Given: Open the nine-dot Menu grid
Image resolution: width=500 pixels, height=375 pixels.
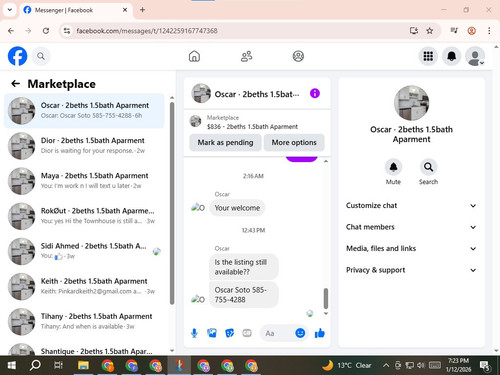Looking at the screenshot, I should [x=428, y=56].
